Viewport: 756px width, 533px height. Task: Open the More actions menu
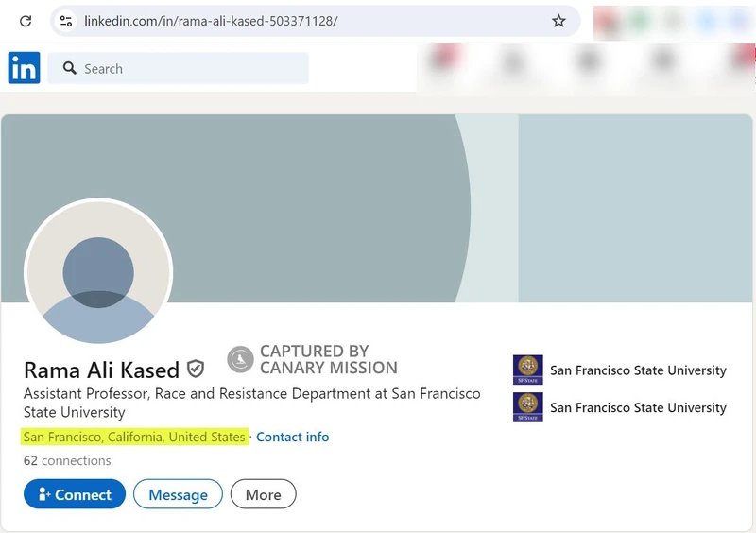264,494
